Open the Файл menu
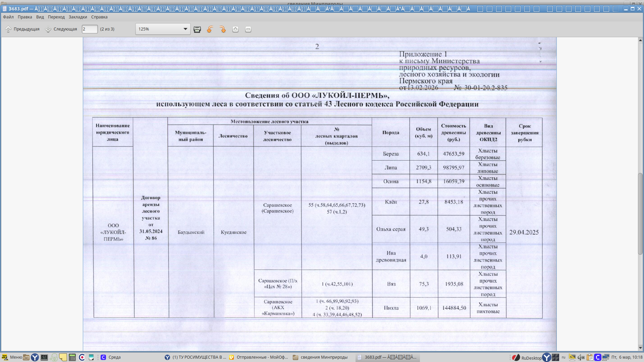The image size is (644, 362). 8,17
